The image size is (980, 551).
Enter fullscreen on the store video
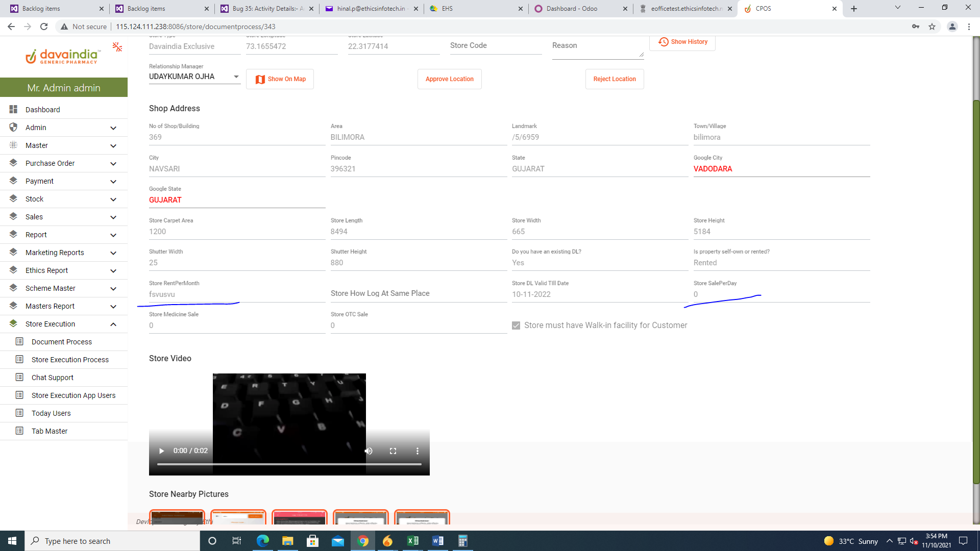pos(393,451)
